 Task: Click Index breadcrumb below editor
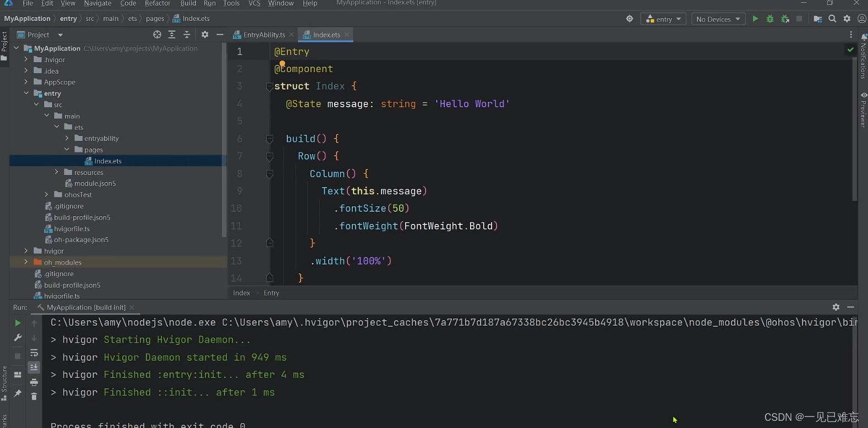(x=242, y=293)
